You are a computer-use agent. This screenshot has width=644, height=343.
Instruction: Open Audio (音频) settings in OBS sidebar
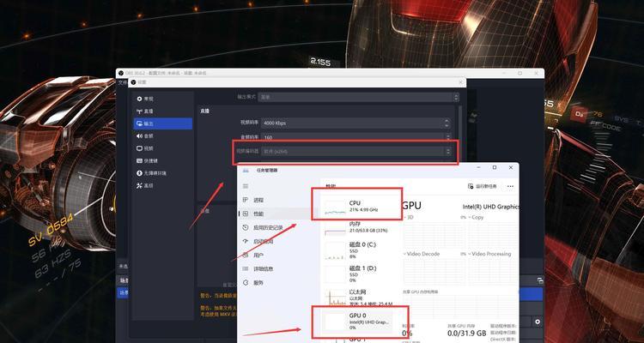pyautogui.click(x=162, y=135)
